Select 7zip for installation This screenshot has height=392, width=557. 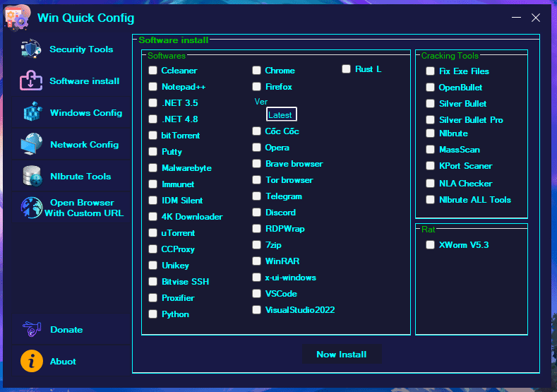click(256, 244)
